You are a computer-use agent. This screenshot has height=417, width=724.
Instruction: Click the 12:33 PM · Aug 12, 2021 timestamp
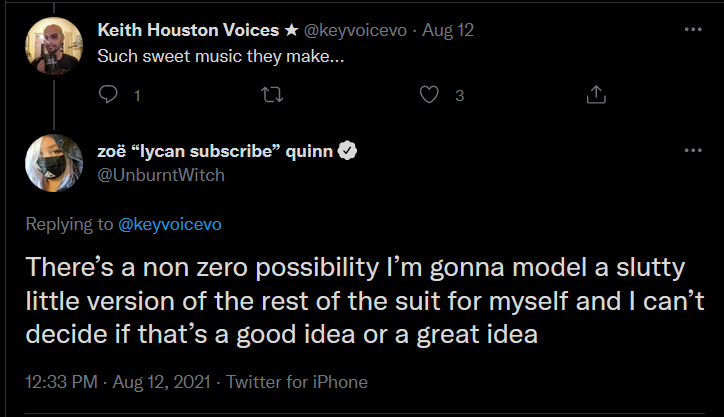[118, 382]
